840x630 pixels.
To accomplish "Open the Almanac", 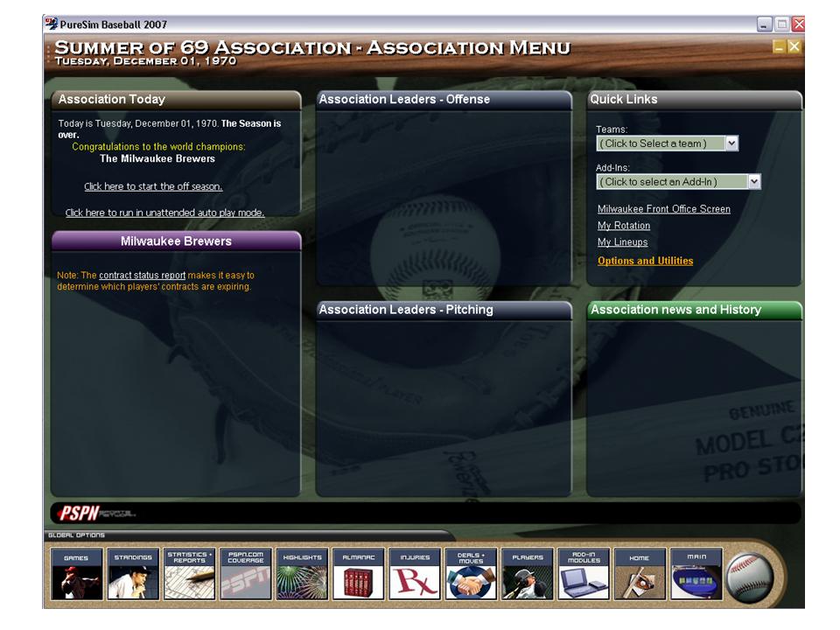I will point(359,576).
